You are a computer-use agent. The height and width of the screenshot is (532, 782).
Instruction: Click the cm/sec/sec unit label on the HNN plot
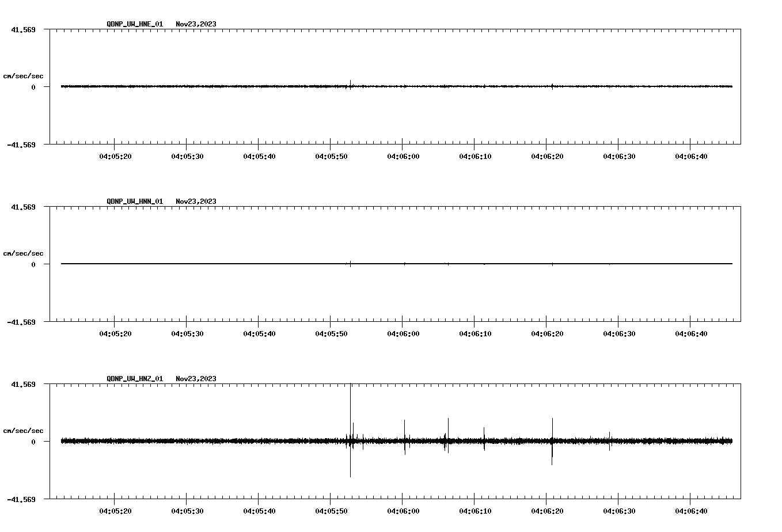tap(23, 253)
